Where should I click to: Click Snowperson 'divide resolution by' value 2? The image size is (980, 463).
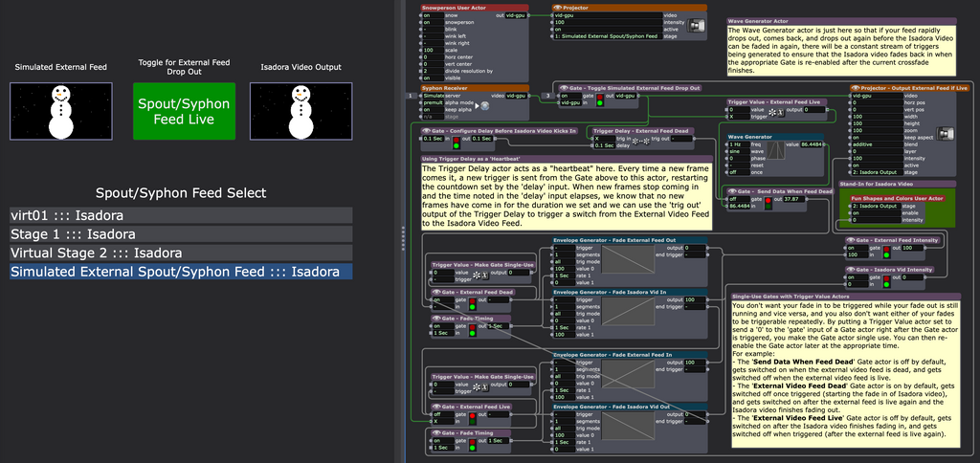pyautogui.click(x=432, y=71)
